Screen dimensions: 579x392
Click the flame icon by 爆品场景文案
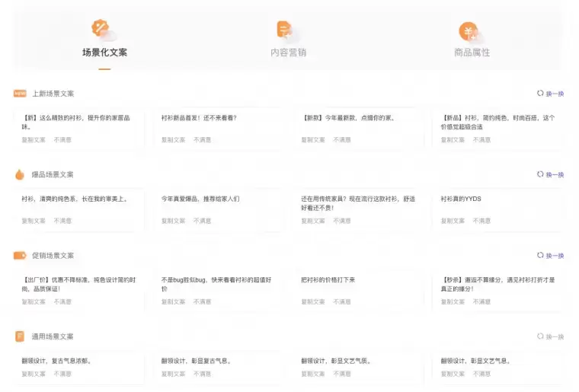point(20,174)
